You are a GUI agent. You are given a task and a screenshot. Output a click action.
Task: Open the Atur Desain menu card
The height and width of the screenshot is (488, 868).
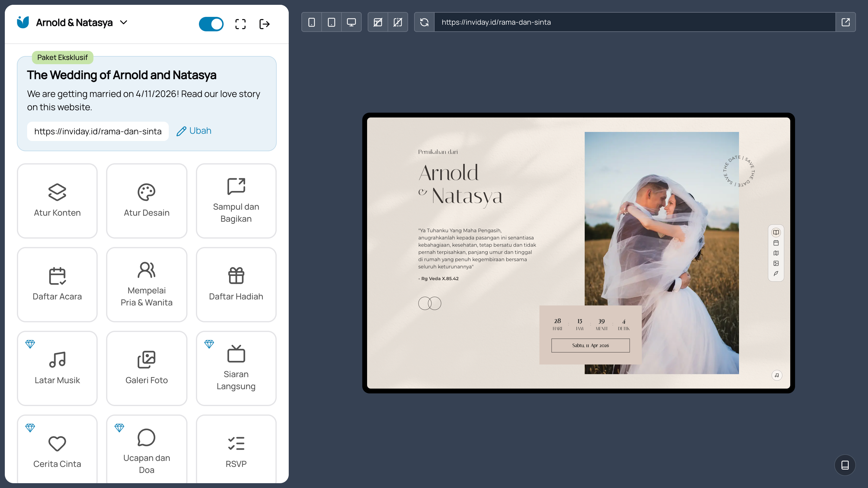coord(146,201)
